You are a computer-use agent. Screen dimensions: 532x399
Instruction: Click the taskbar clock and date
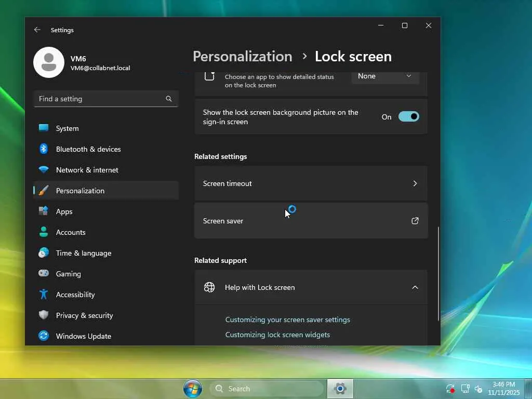click(503, 389)
